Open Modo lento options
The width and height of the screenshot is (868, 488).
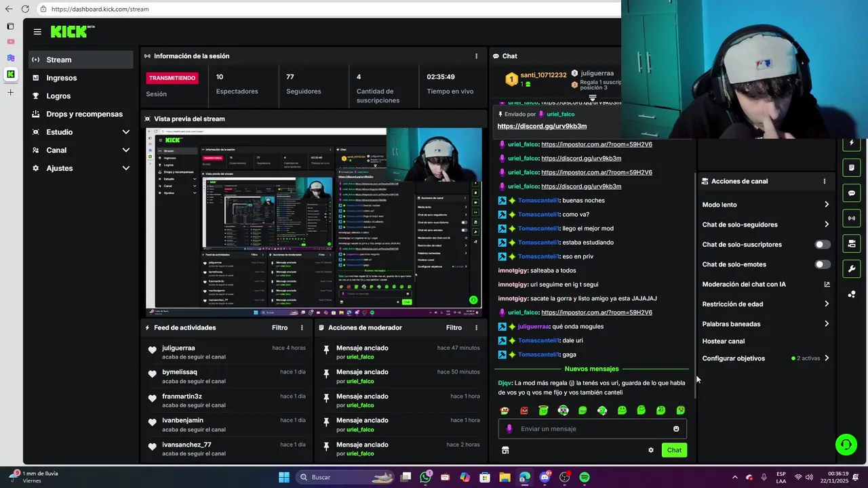point(766,205)
